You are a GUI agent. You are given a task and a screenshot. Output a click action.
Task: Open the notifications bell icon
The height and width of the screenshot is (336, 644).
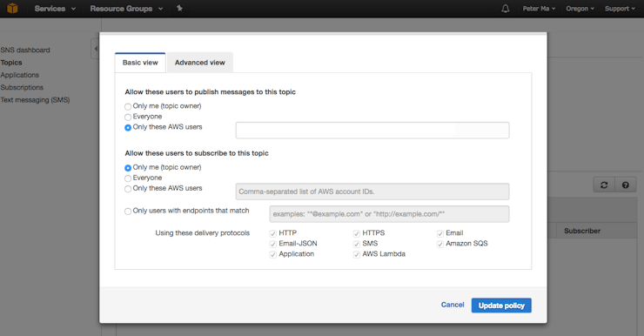(x=506, y=9)
